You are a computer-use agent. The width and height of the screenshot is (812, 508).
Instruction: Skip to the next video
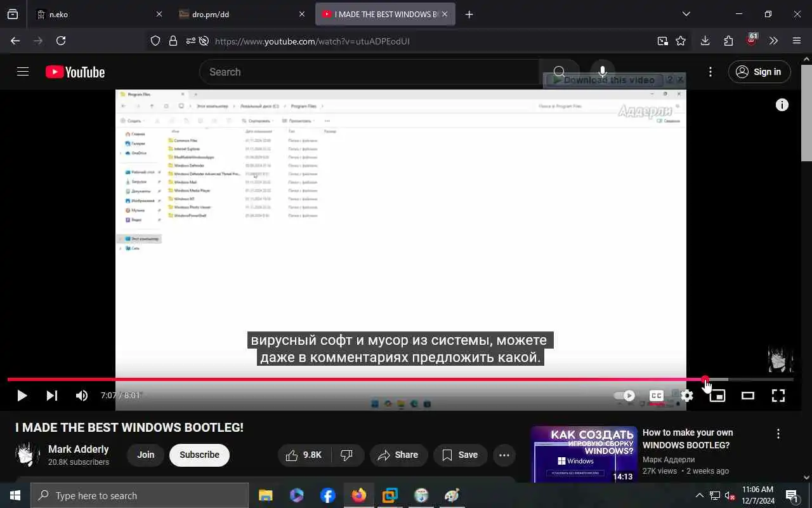tap(52, 396)
